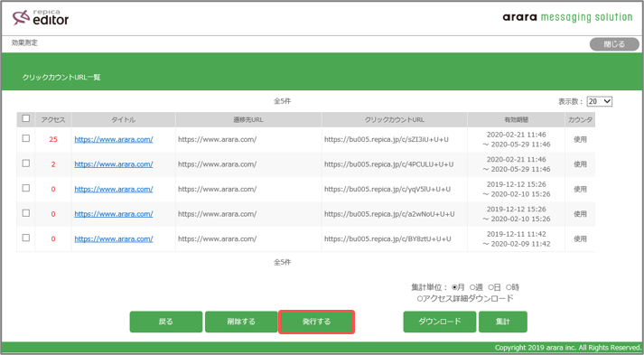Open title link in the 2-access row
The width and height of the screenshot is (644, 355).
(114, 163)
